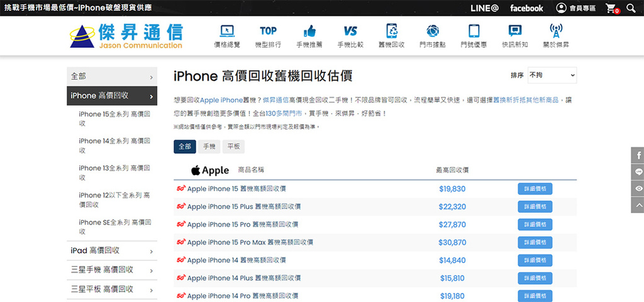The image size is (644, 302).
Task: Open the search magnifier icon
Action: click(x=630, y=8)
